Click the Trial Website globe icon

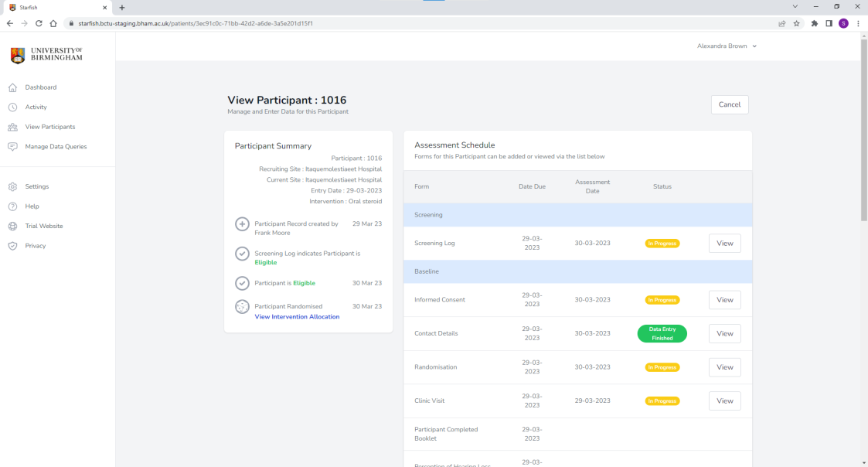(12, 227)
